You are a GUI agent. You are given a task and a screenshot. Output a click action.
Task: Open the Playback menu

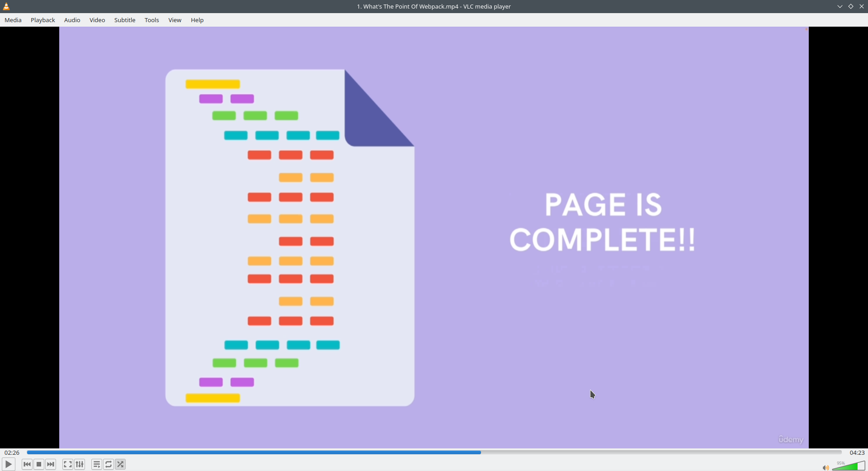coord(43,20)
